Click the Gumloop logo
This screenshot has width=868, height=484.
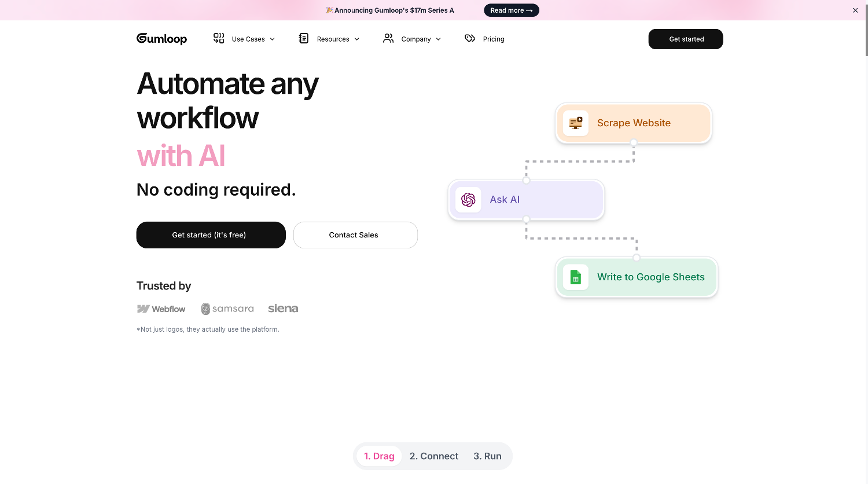tap(161, 38)
